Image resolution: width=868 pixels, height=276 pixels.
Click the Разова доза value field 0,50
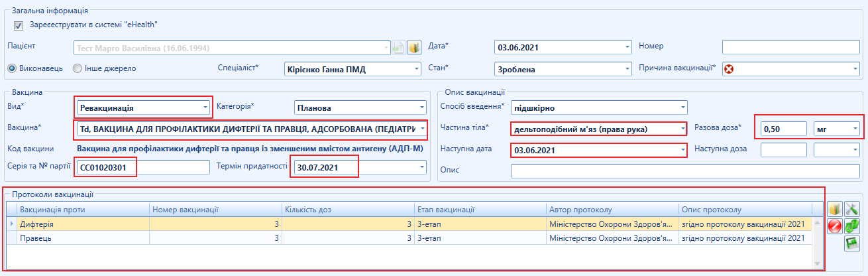click(x=783, y=129)
